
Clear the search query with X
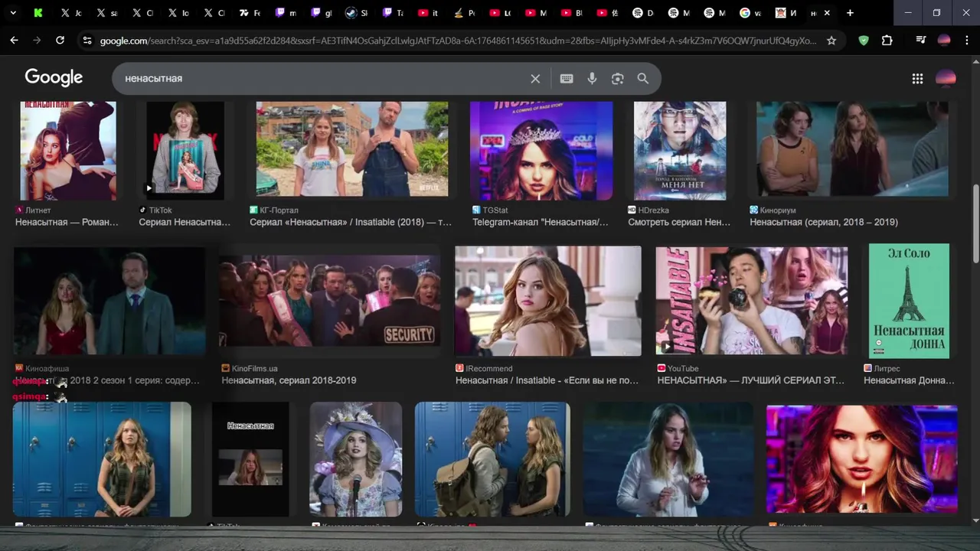535,79
